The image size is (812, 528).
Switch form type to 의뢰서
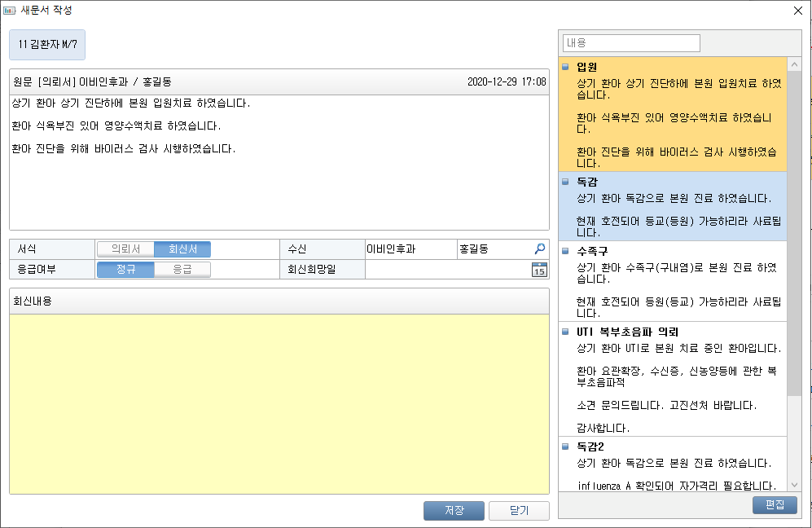[125, 249]
